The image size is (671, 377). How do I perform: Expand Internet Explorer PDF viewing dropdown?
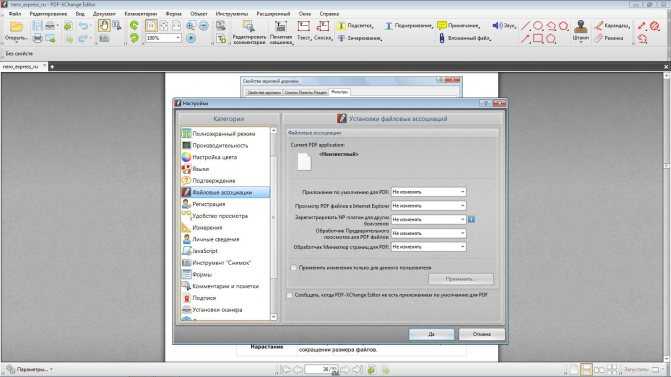pos(428,206)
